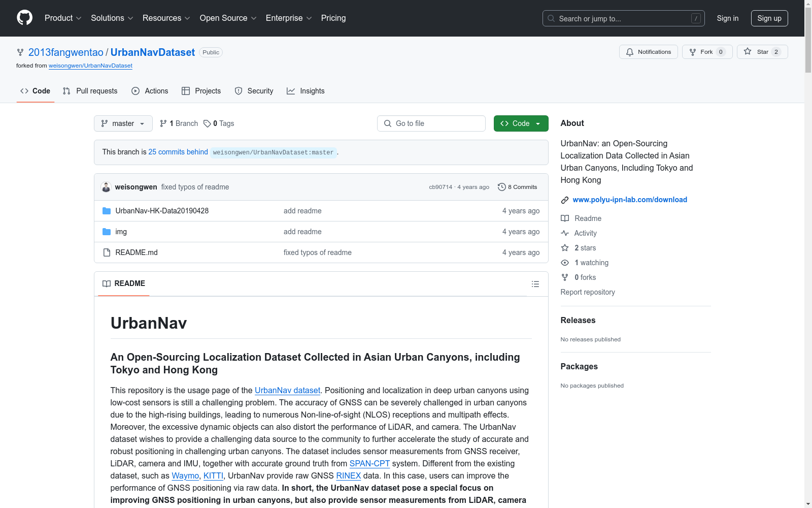Open the README outline icon
This screenshot has width=812, height=508.
click(535, 284)
